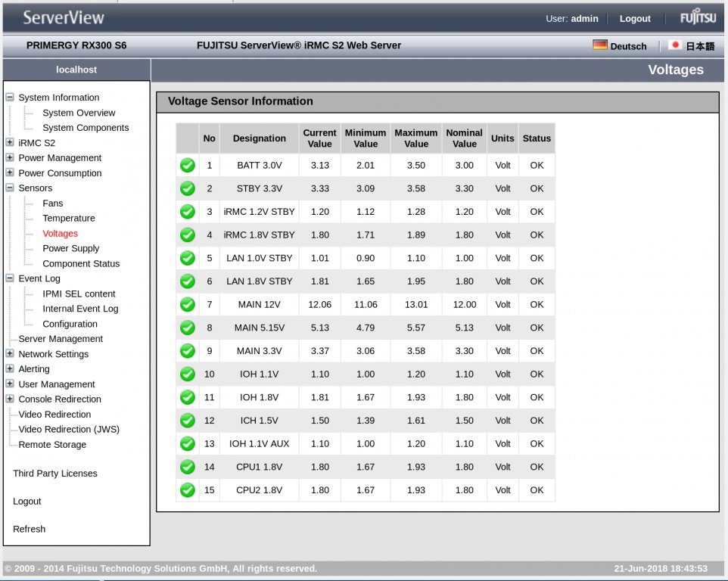Open the Temperature sensors page
728x581 pixels.
click(x=69, y=218)
